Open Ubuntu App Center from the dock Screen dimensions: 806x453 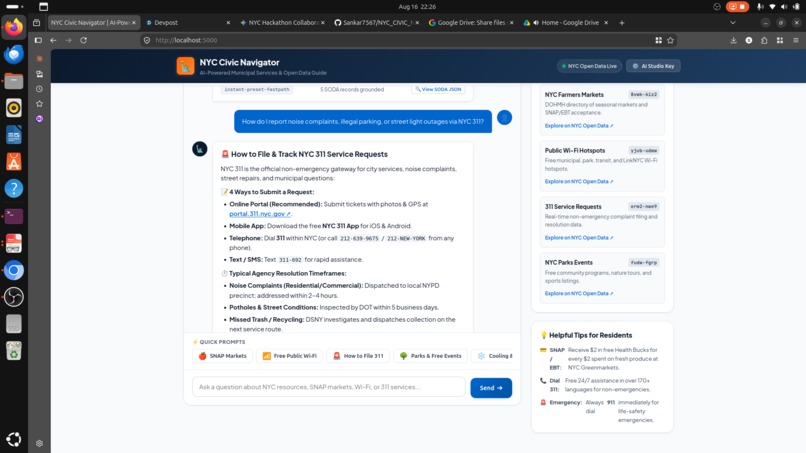point(14,162)
